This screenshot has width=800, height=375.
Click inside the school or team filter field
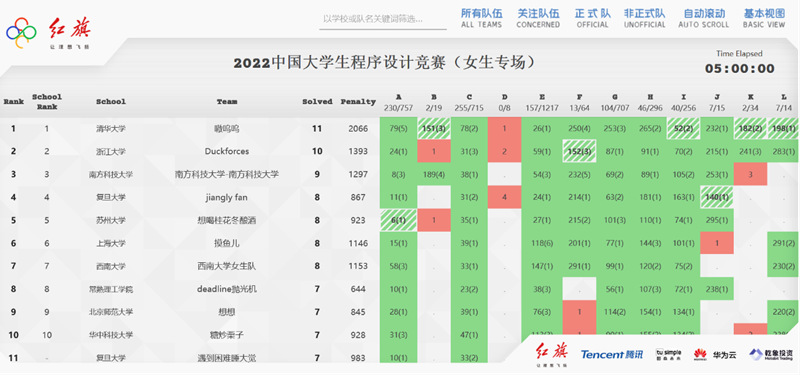pyautogui.click(x=383, y=19)
